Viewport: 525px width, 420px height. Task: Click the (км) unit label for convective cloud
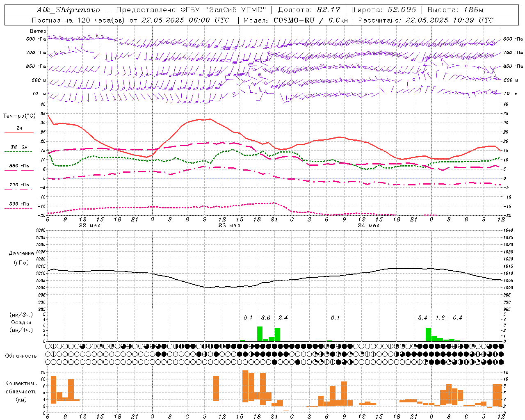pos(22,399)
